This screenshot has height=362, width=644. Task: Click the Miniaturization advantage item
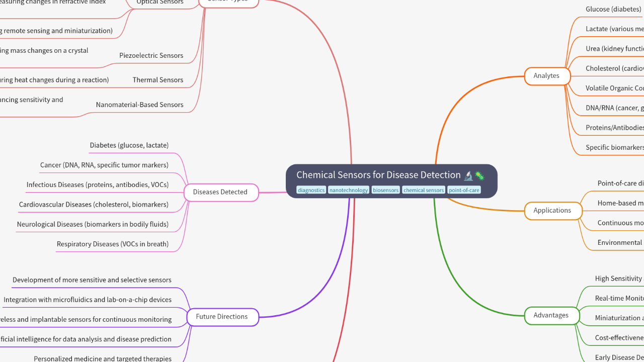(619, 318)
